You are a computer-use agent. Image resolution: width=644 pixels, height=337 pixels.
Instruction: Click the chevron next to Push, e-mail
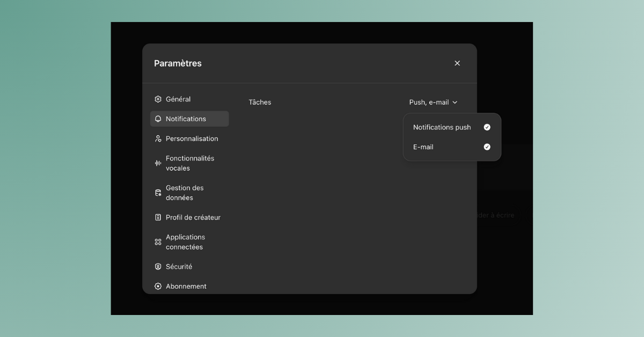(455, 102)
